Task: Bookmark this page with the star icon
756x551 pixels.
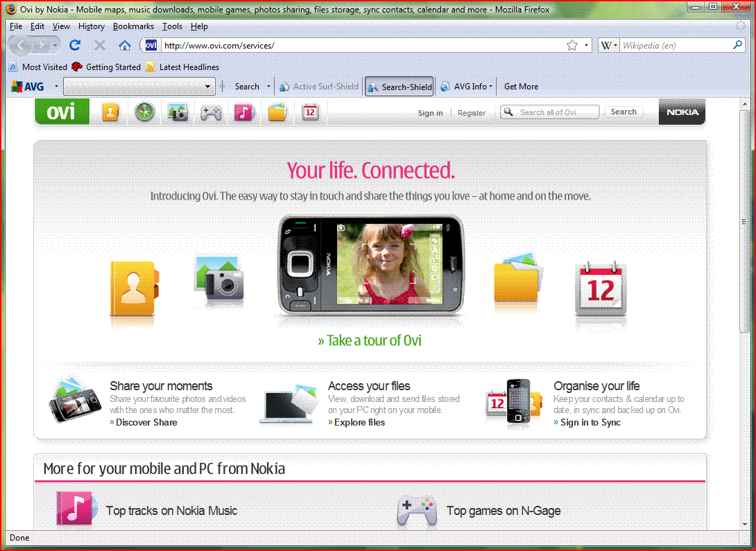Action: pos(572,45)
